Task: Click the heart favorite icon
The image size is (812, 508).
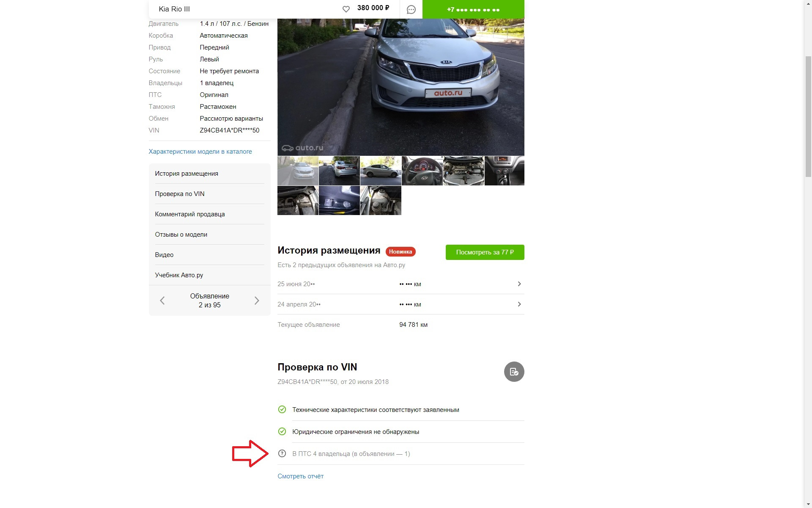Action: [x=346, y=9]
